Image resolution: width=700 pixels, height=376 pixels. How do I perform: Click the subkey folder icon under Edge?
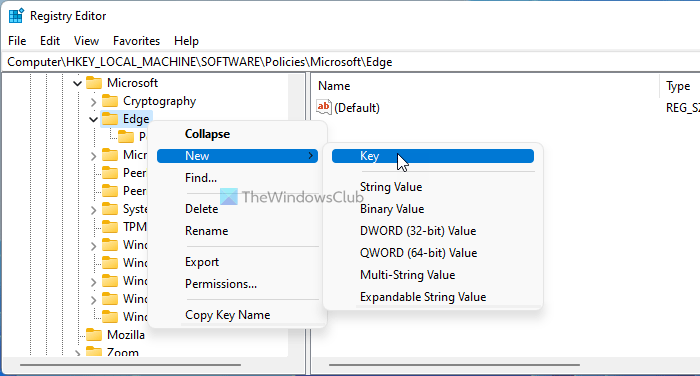pos(126,136)
